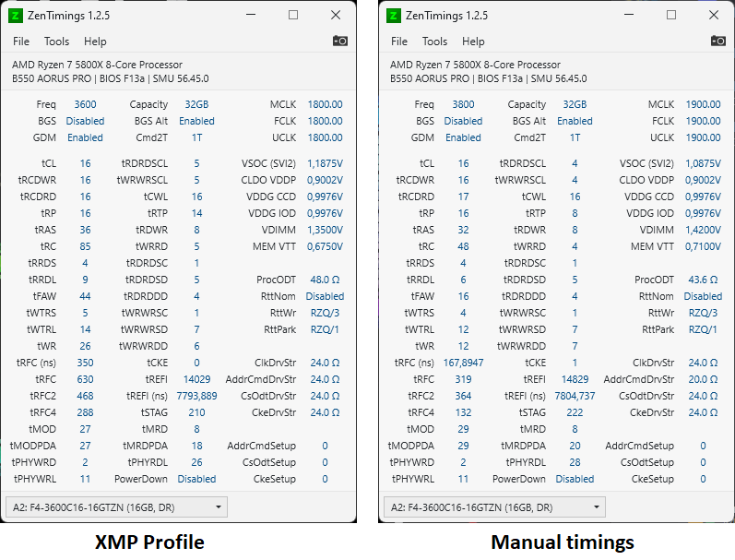Click the FCLK value 1900.00
735x560 pixels.
(x=703, y=121)
